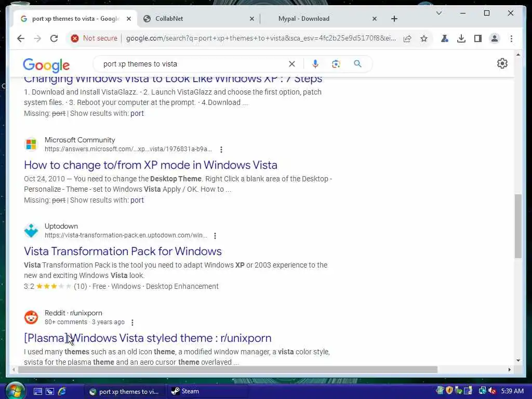Show results with port under first result
532x399 pixels.
pyautogui.click(x=137, y=113)
